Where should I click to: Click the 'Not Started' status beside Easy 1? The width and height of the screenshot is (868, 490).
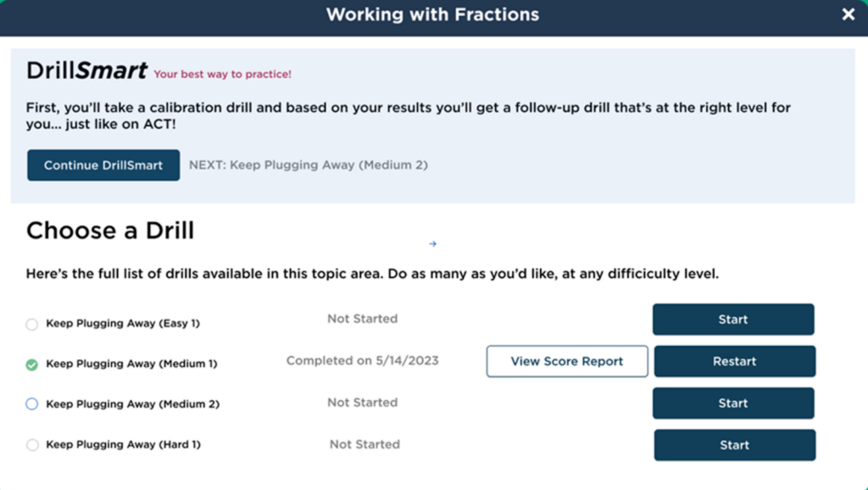tap(363, 319)
